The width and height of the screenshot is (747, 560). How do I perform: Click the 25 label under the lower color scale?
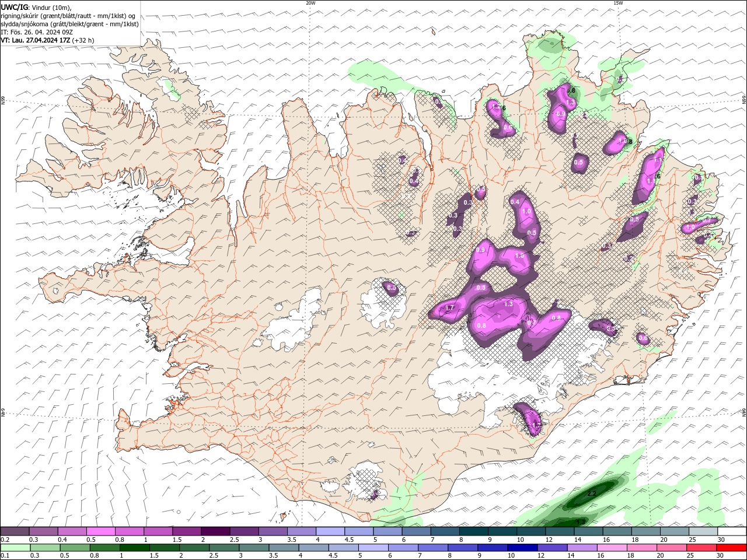(691, 555)
